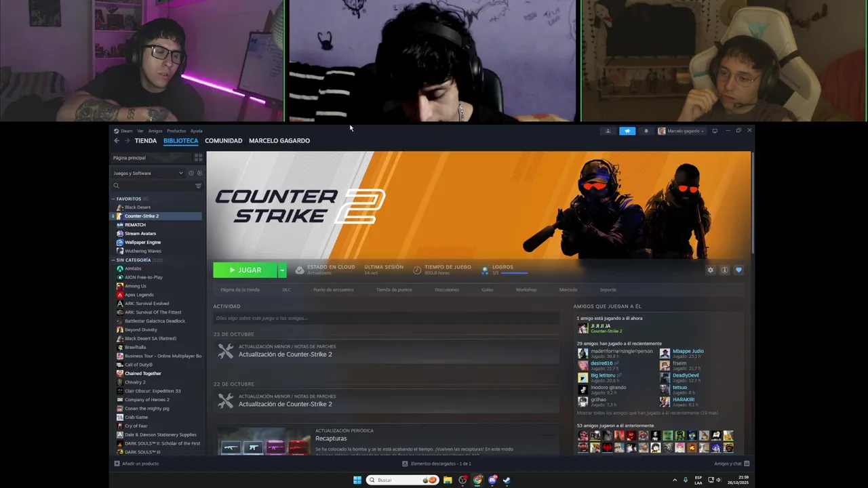Open the Ayuda menu

click(x=196, y=131)
